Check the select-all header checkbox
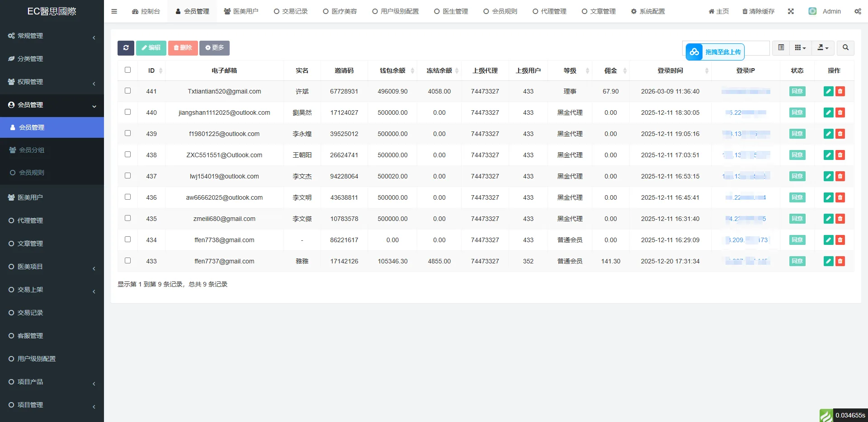This screenshot has height=422, width=868. point(127,70)
